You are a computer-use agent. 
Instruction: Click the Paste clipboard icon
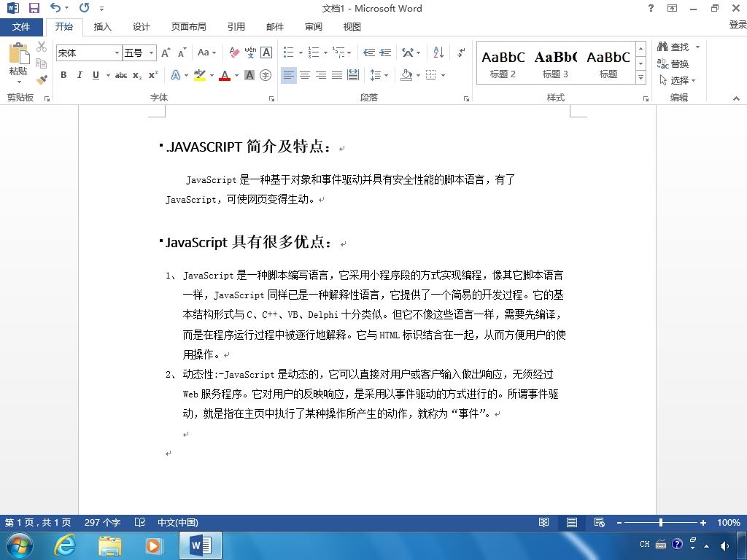[18, 53]
